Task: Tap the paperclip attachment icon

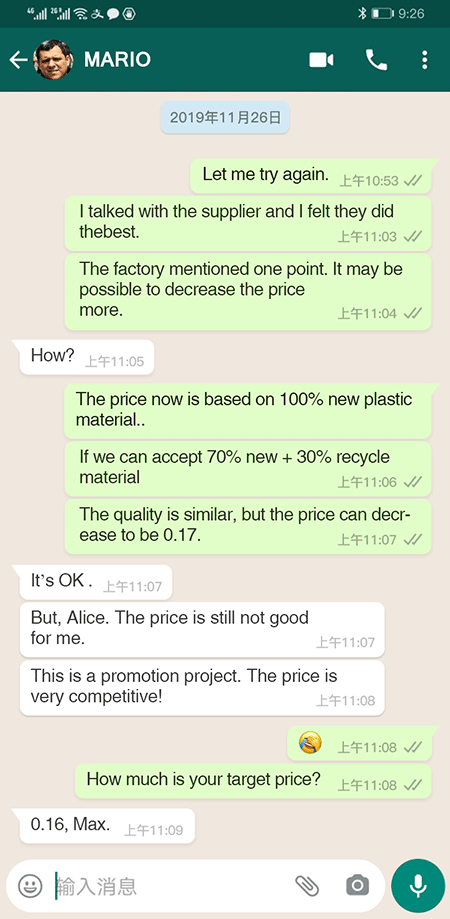Action: pyautogui.click(x=306, y=886)
